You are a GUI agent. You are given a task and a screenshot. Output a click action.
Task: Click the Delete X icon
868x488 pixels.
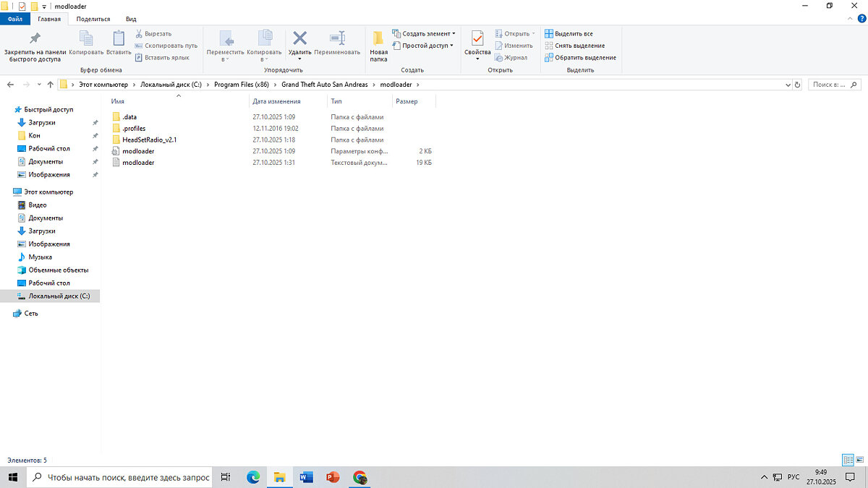[x=299, y=40]
